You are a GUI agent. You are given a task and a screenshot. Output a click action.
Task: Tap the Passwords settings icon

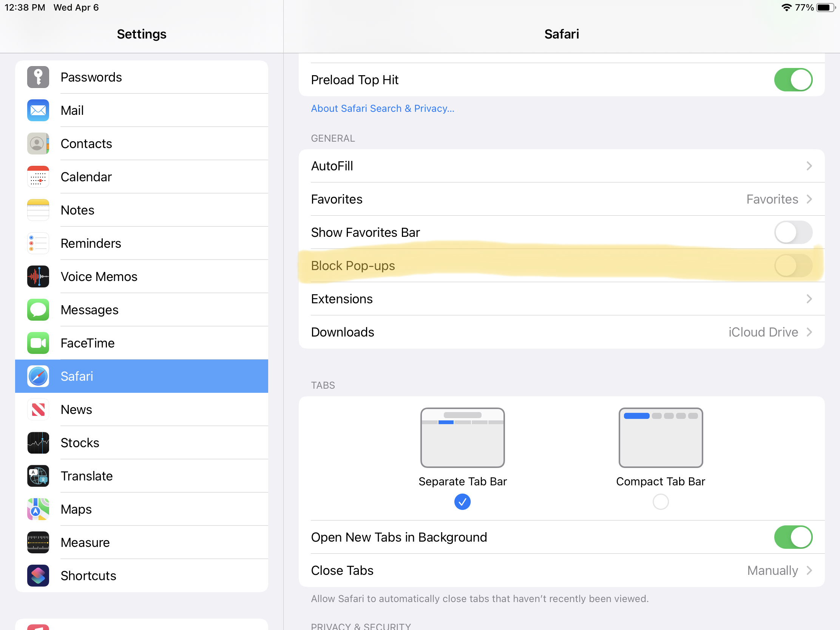coord(38,77)
